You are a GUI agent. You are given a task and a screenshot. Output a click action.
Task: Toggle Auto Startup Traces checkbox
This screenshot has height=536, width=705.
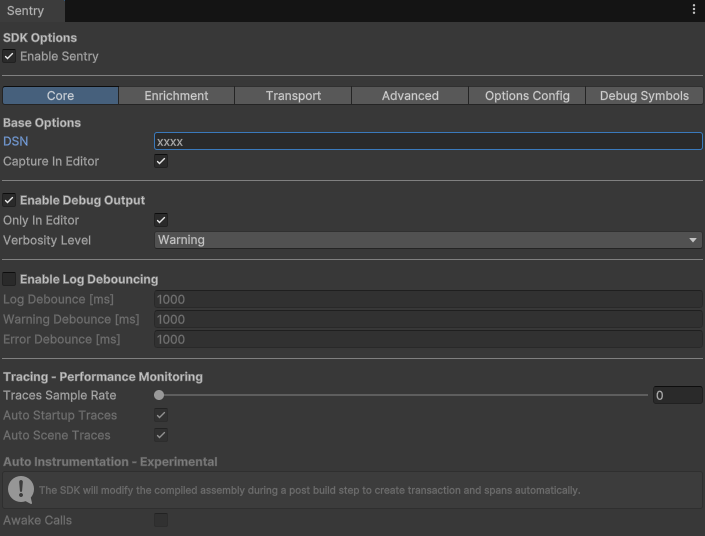161,415
